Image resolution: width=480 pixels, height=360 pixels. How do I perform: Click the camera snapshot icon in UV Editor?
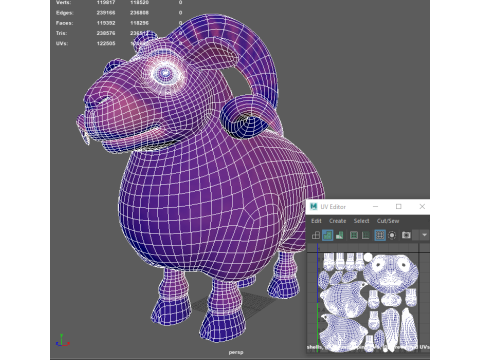tap(406, 235)
